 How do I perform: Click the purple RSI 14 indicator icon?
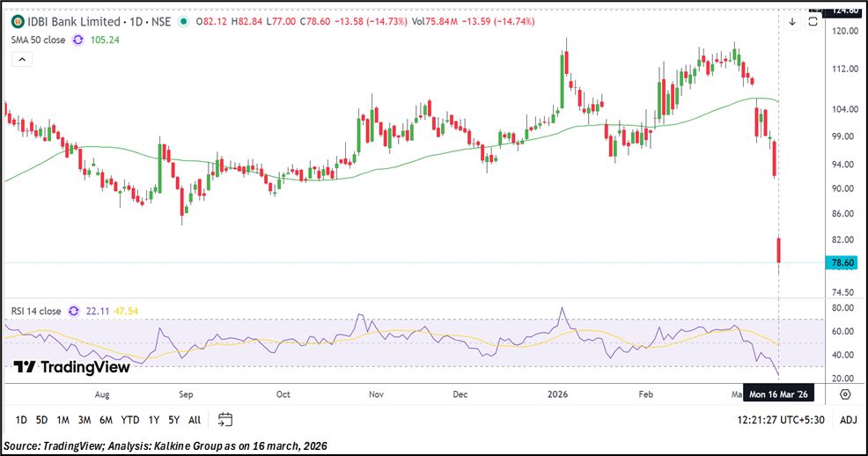(77, 311)
